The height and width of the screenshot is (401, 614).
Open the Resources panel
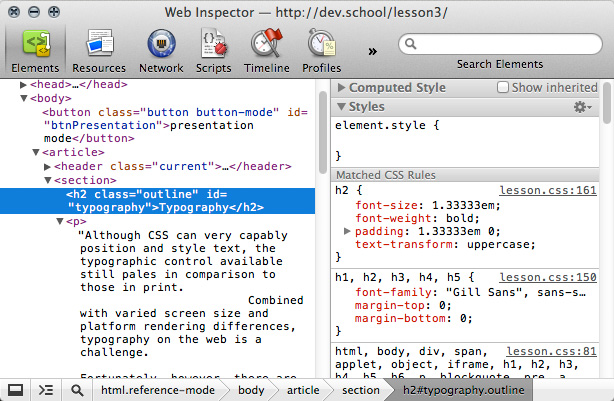pyautogui.click(x=99, y=51)
